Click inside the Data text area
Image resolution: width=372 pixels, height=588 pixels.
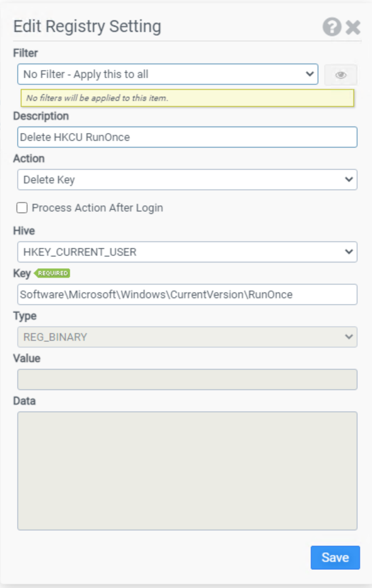[187, 471]
